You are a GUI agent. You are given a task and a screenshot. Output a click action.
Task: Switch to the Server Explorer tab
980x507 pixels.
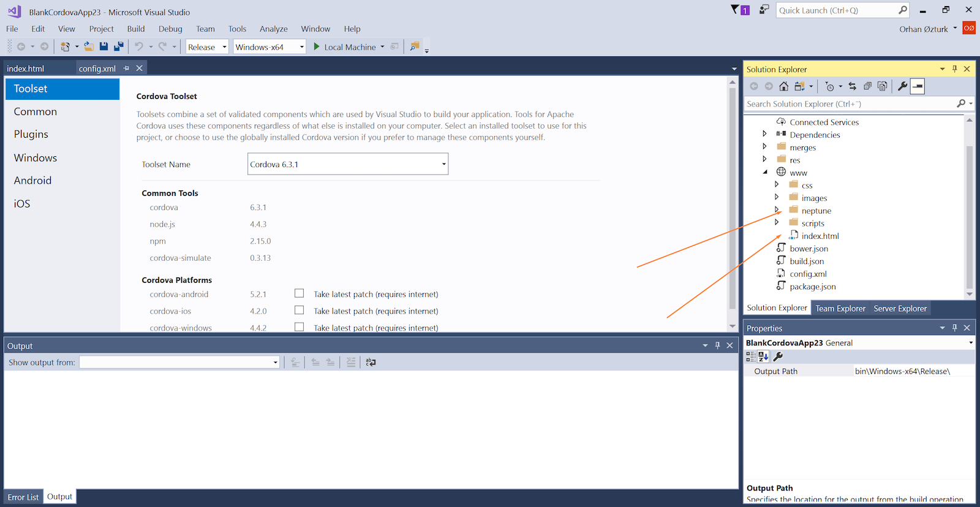(900, 309)
